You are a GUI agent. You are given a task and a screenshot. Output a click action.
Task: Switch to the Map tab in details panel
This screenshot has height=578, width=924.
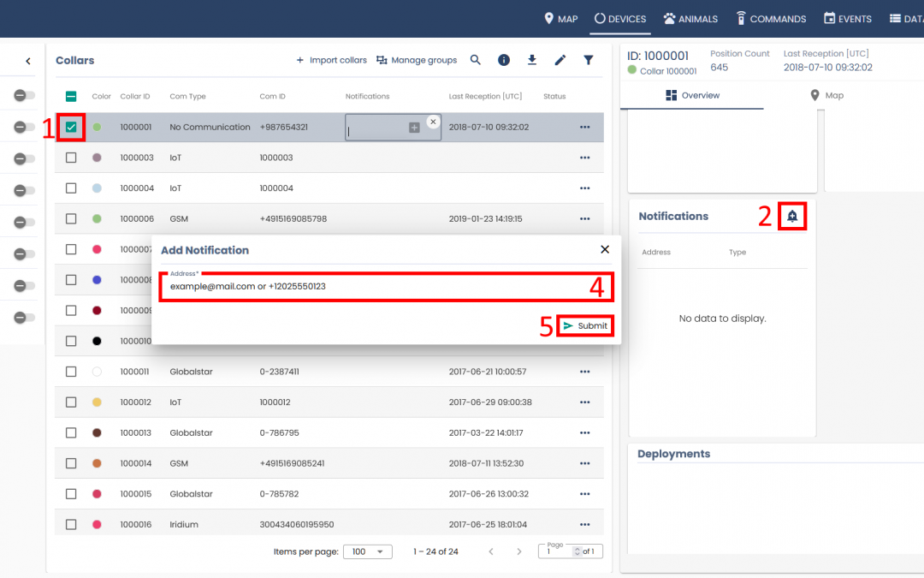click(826, 95)
